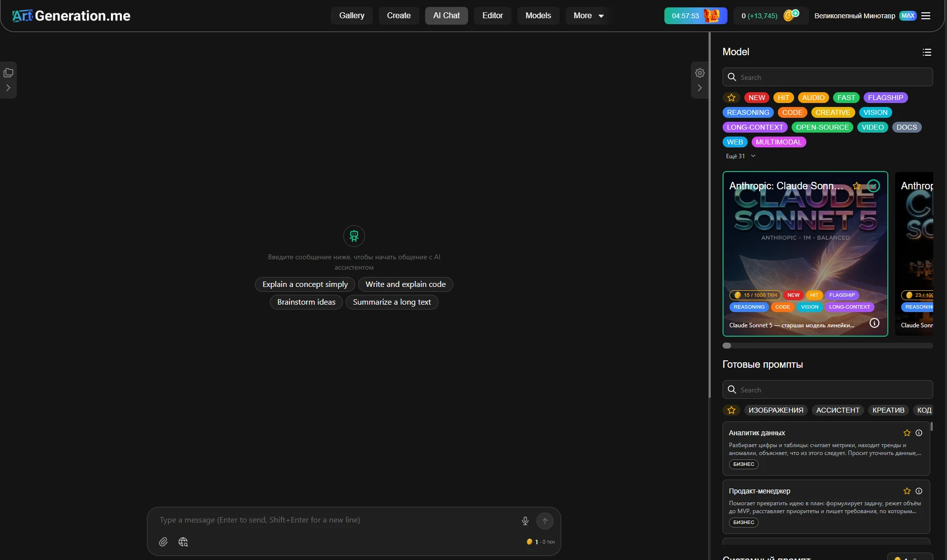Favorite the Claude Sonnet 5 model star
Viewport: 947px width, 560px height.
[857, 186]
